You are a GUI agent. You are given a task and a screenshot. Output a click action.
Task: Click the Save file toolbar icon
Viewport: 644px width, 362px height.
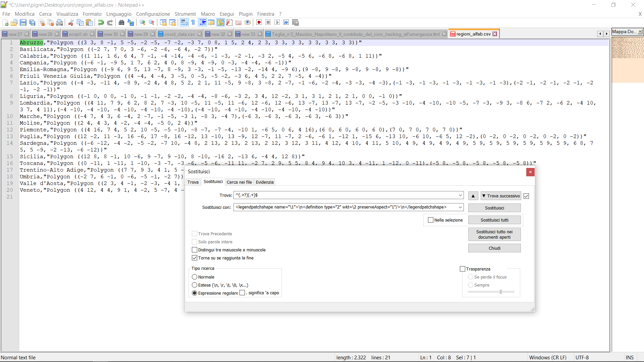point(23,22)
